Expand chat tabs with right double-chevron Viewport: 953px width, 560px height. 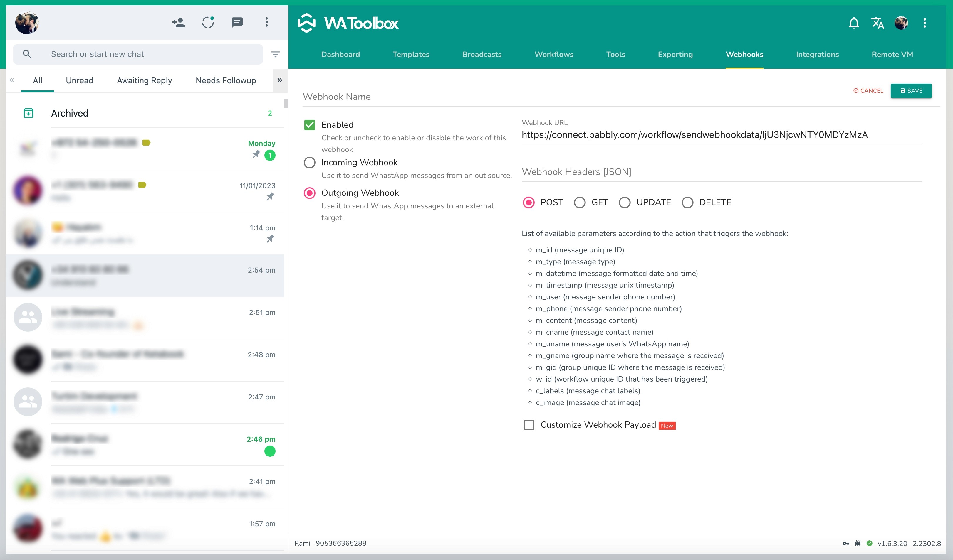pos(279,80)
